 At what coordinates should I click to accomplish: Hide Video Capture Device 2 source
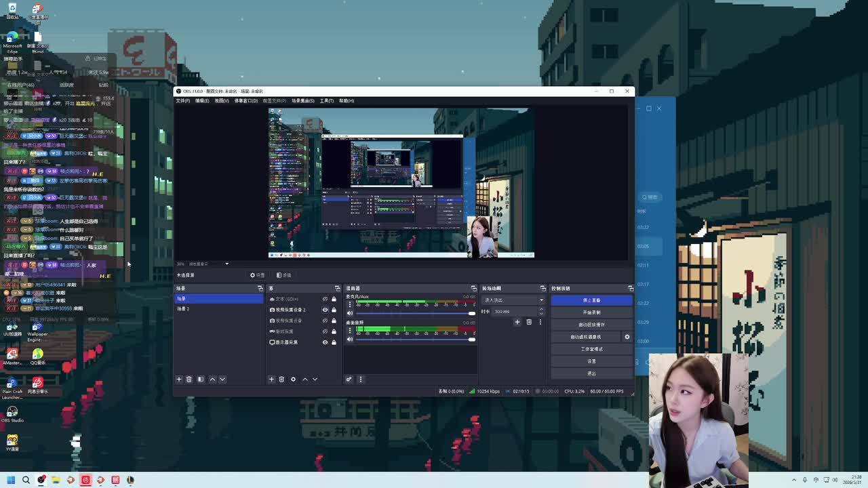click(325, 310)
